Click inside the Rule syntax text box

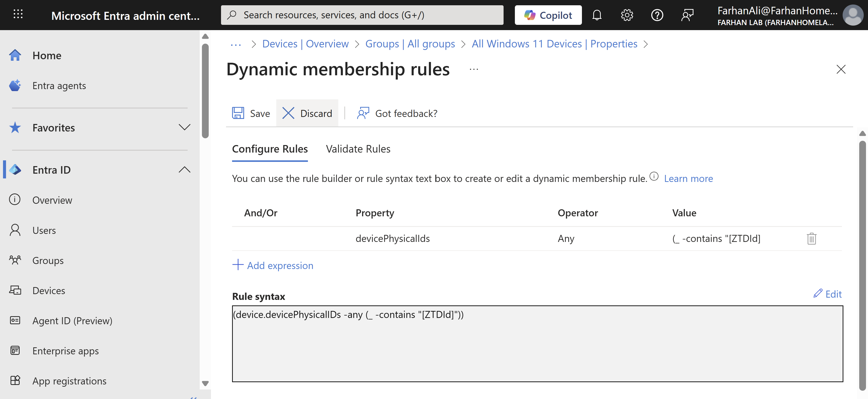tap(537, 344)
